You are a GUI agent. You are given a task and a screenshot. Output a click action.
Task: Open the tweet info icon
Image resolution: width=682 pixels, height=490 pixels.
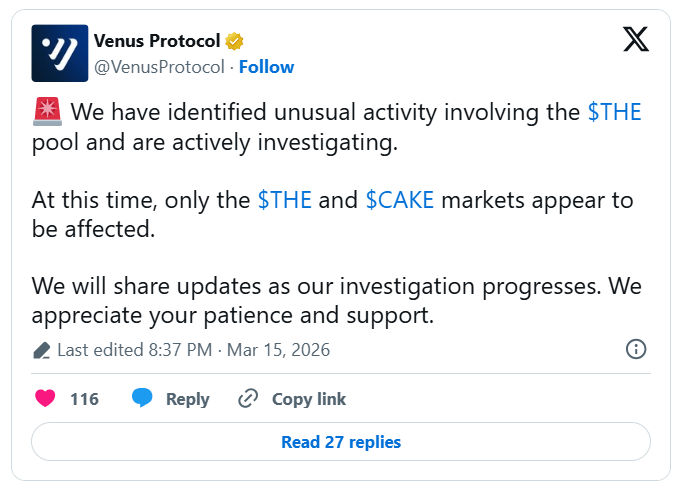635,349
